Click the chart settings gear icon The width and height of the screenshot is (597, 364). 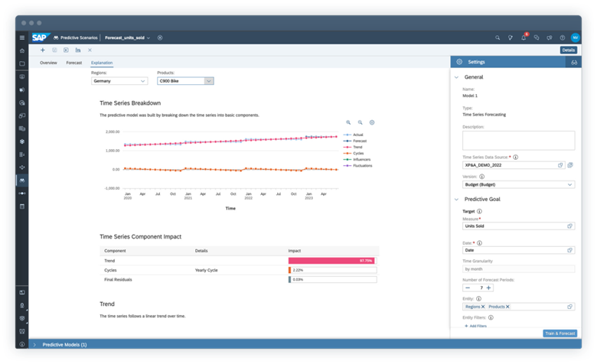click(x=372, y=122)
